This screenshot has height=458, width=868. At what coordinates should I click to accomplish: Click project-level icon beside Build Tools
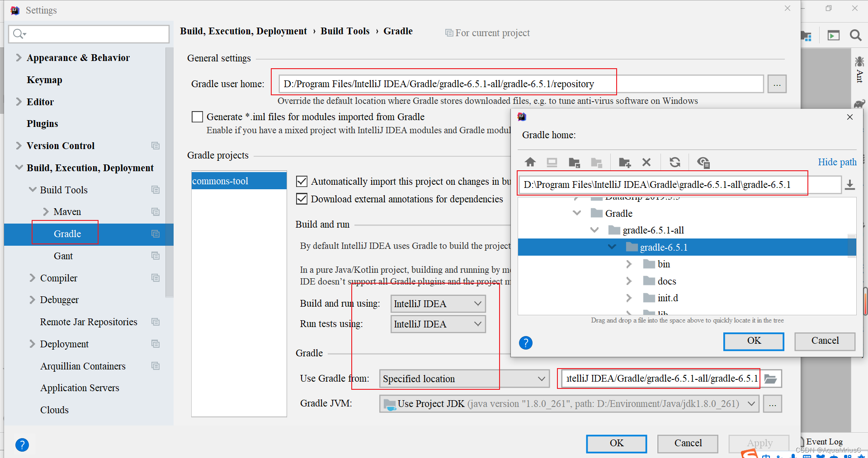[156, 190]
